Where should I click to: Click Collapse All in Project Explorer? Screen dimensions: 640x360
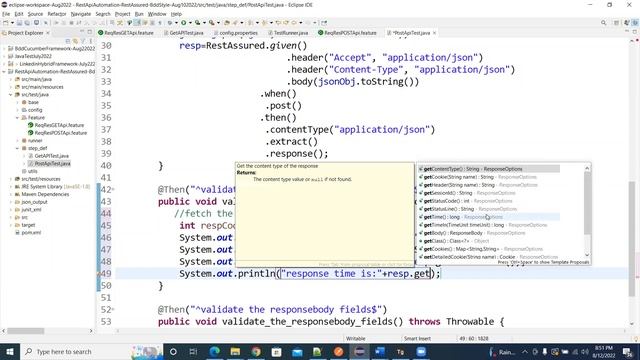point(68,41)
